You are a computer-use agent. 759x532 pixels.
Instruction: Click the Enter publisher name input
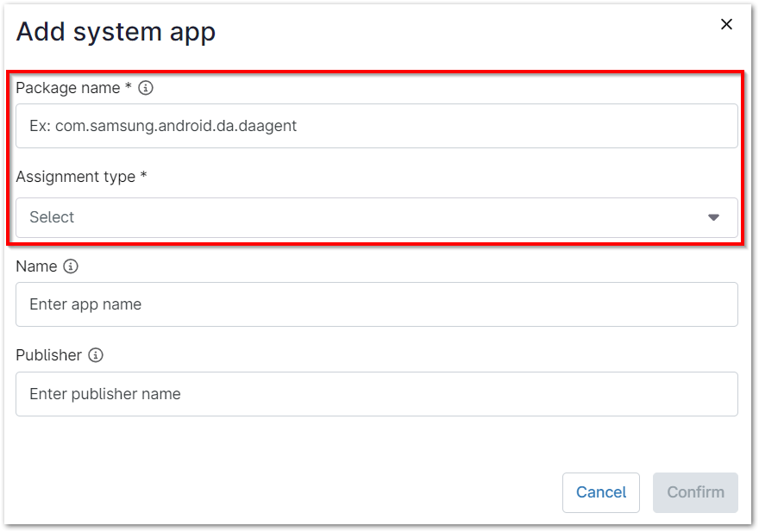[x=377, y=394]
